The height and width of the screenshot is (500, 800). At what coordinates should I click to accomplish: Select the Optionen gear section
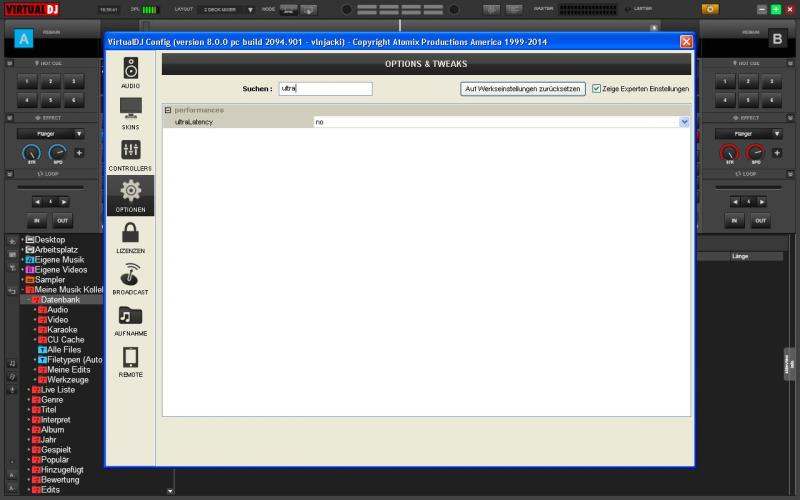131,196
